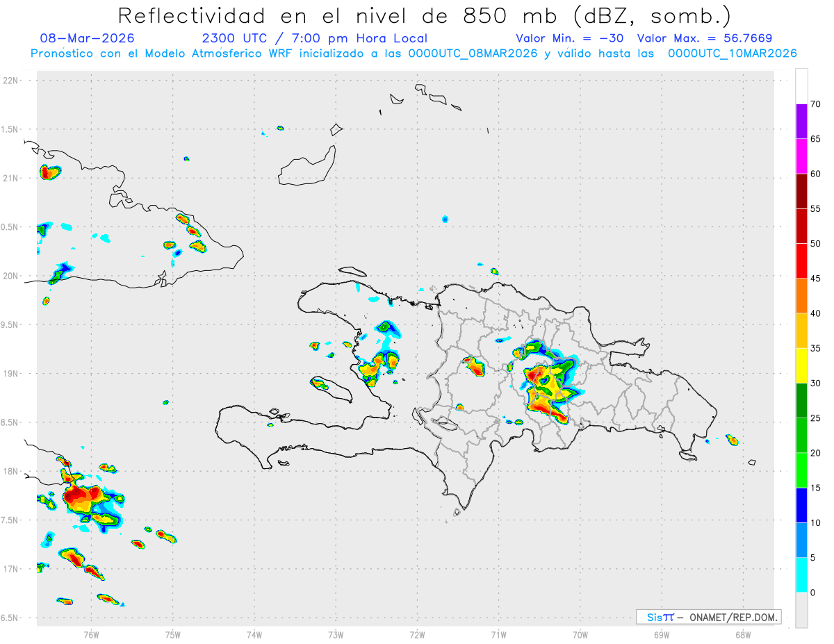Click the dark blue 10–15 dBZ colorbar block
This screenshot has height=644, width=834.
point(801,505)
